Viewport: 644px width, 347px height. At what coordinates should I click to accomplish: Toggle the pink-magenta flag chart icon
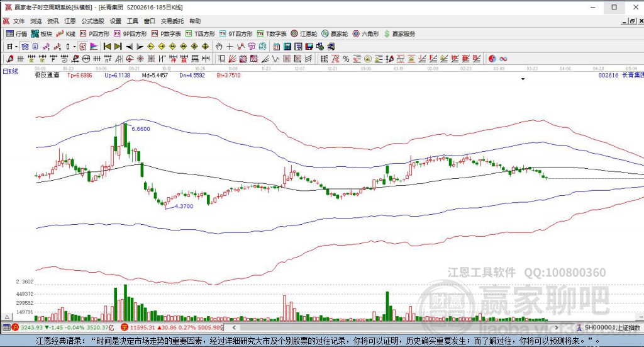(94, 47)
